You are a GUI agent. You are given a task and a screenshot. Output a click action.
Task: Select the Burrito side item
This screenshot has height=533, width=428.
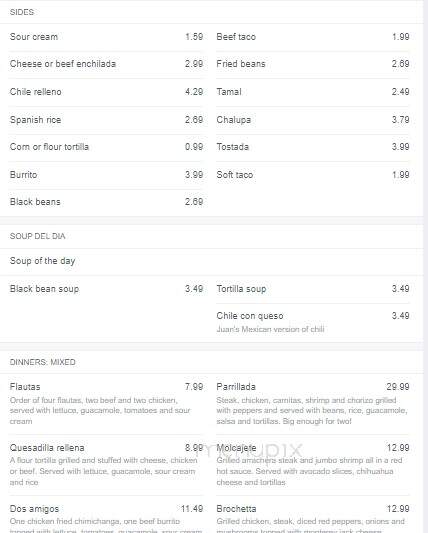[x=106, y=175]
